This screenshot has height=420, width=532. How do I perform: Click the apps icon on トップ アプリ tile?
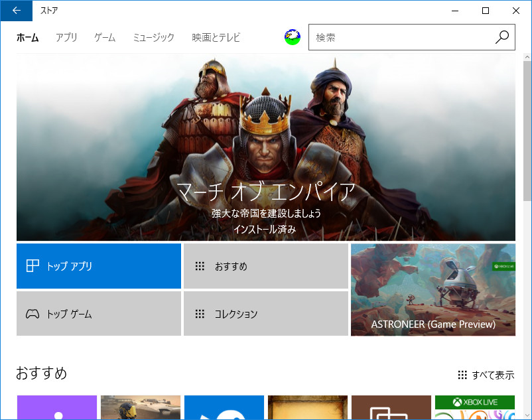33,265
